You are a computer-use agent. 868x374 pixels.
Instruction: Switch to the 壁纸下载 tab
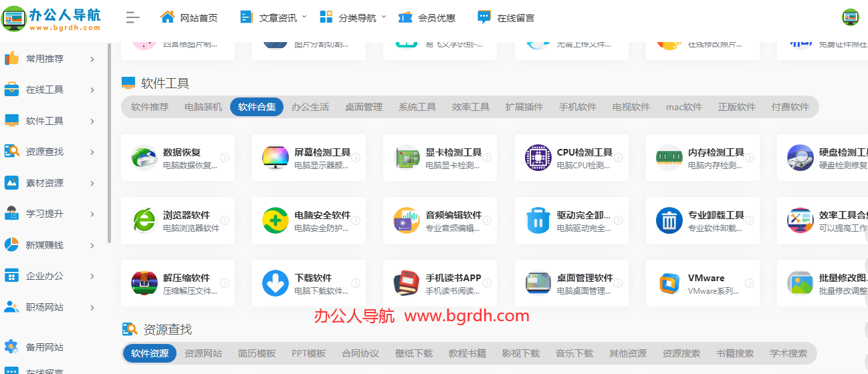click(x=414, y=353)
